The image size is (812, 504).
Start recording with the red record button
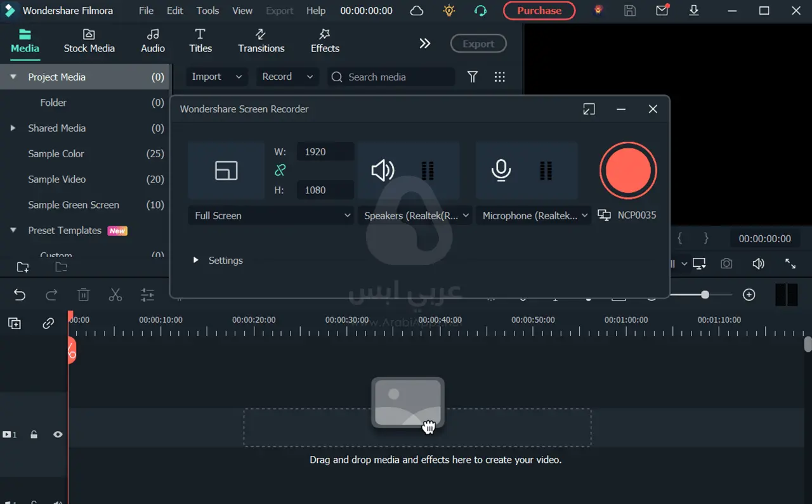628,171
